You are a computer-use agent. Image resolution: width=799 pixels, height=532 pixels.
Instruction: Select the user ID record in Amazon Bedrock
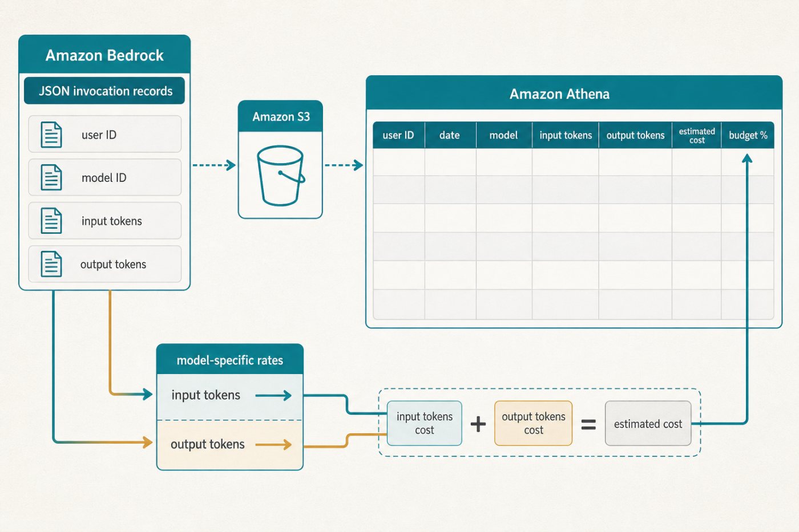coord(105,135)
